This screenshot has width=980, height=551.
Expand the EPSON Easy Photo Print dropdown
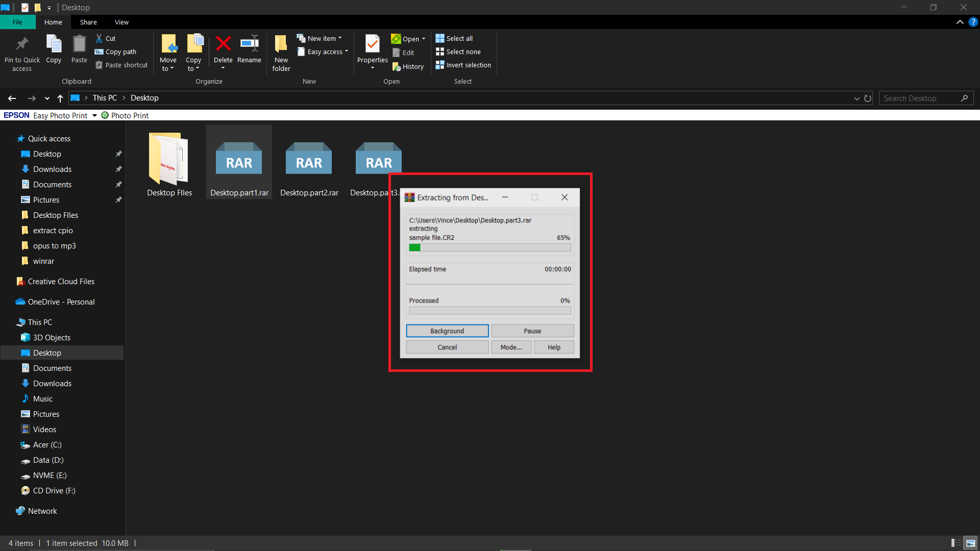click(94, 115)
